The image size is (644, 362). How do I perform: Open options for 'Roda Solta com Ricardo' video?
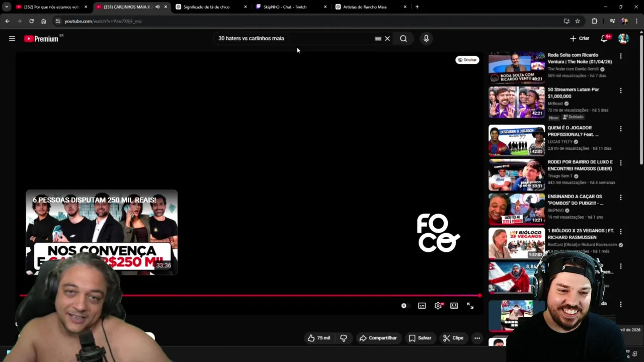[621, 56]
